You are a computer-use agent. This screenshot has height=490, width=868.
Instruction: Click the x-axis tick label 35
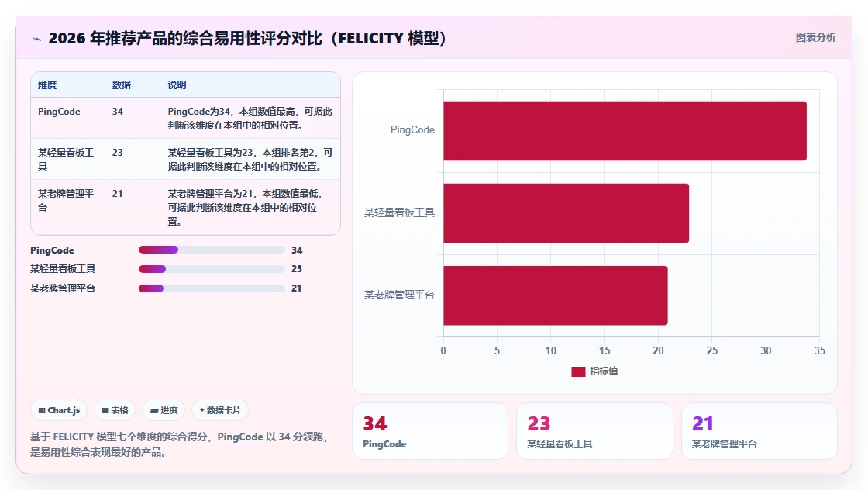(819, 350)
